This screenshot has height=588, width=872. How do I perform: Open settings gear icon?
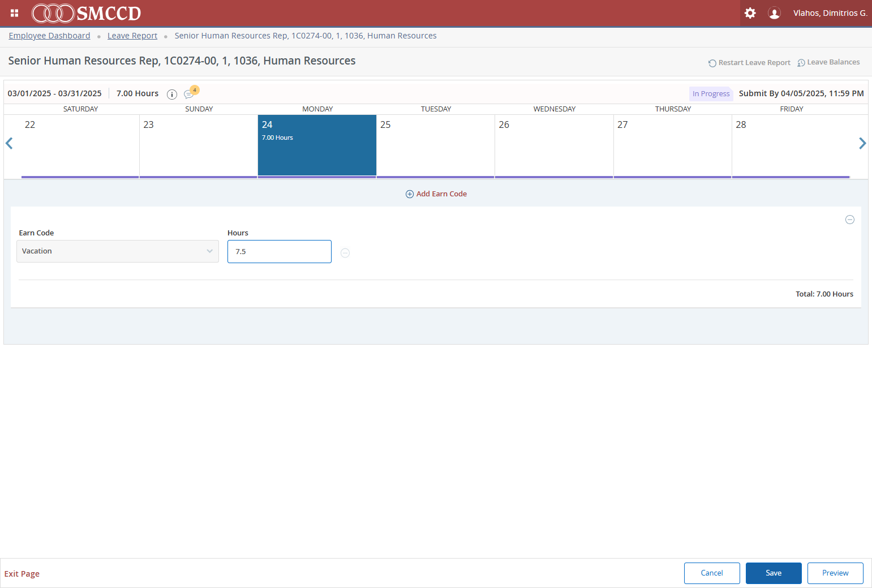750,13
